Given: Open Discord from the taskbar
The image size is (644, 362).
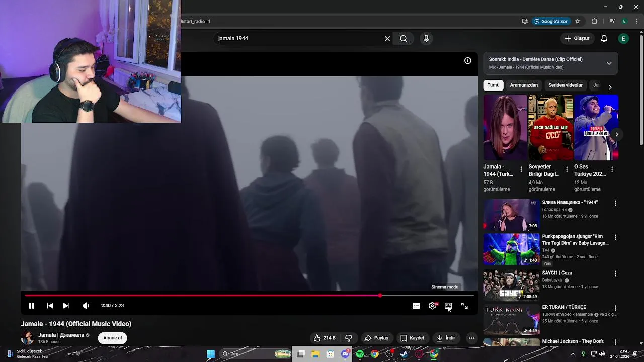Looking at the screenshot, I should click(x=345, y=354).
